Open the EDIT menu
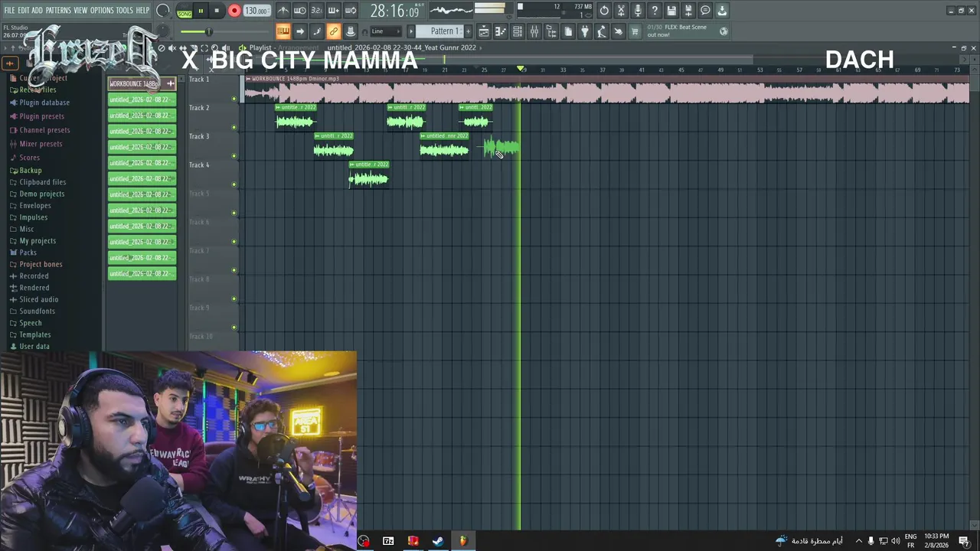This screenshot has height=551, width=980. point(24,11)
